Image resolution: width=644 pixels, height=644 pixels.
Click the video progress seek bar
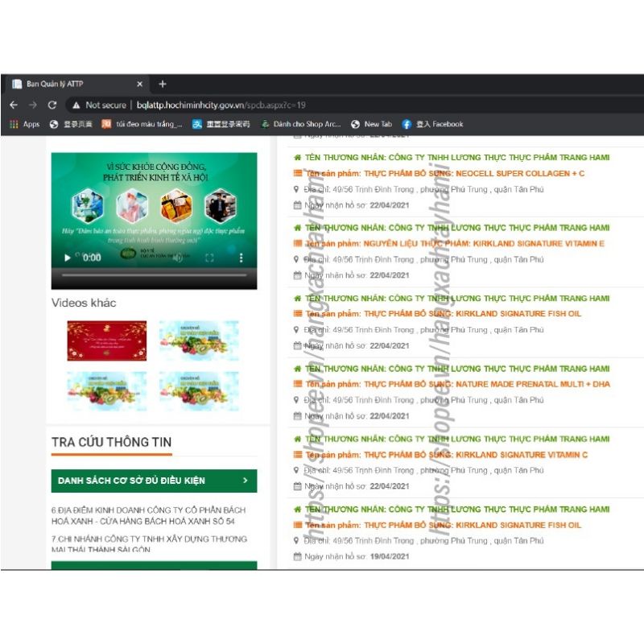pyautogui.click(x=153, y=275)
